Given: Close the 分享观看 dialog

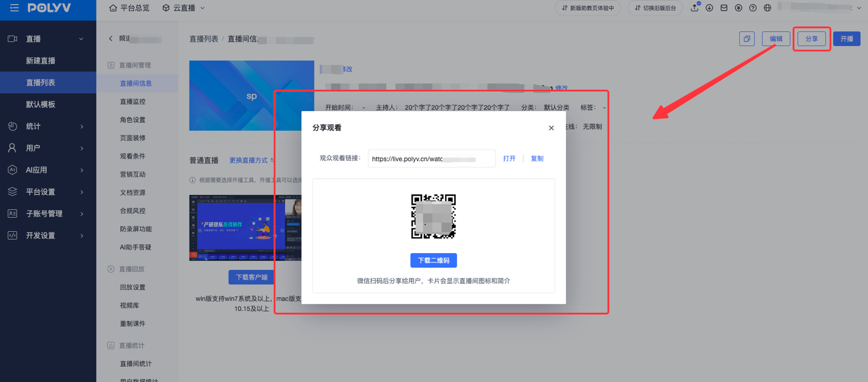Looking at the screenshot, I should pyautogui.click(x=551, y=128).
